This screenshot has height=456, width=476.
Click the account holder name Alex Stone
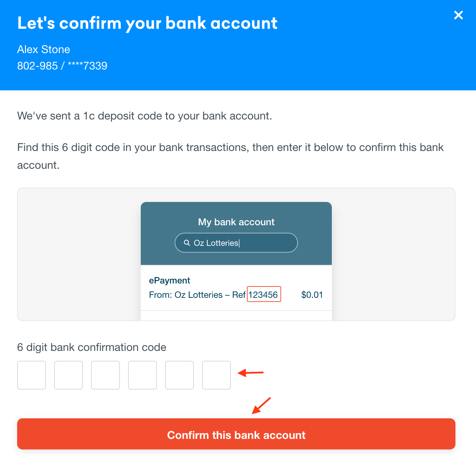point(43,49)
